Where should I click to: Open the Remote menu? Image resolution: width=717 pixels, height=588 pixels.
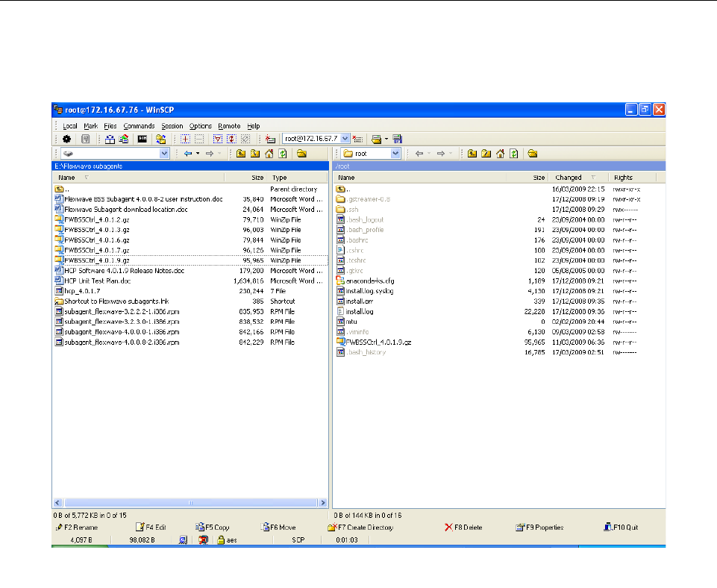click(x=229, y=126)
